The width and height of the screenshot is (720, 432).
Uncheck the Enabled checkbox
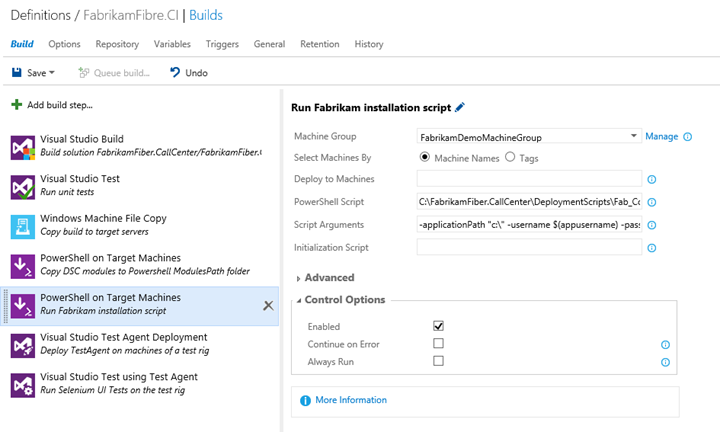point(438,326)
